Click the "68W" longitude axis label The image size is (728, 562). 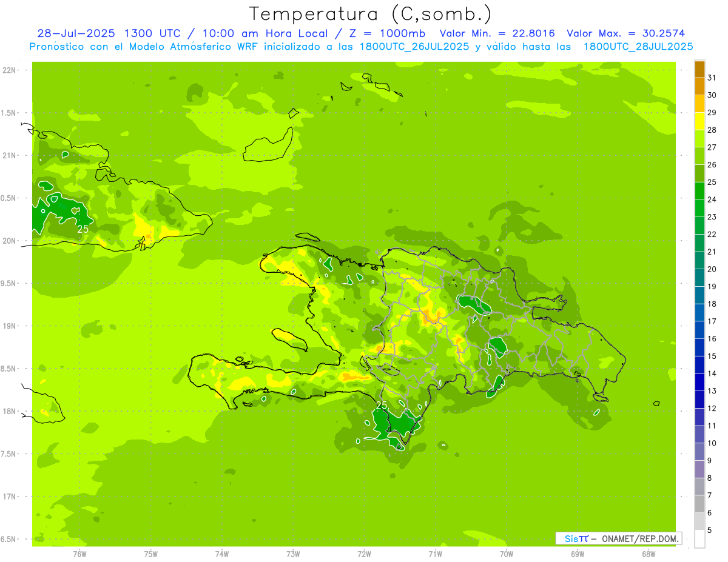pos(649,554)
